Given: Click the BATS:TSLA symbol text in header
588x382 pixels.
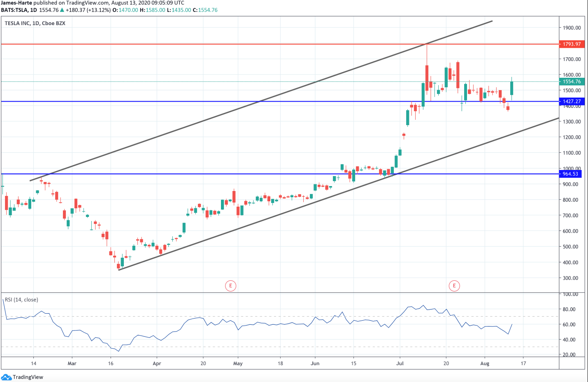Looking at the screenshot, I should coord(14,10).
